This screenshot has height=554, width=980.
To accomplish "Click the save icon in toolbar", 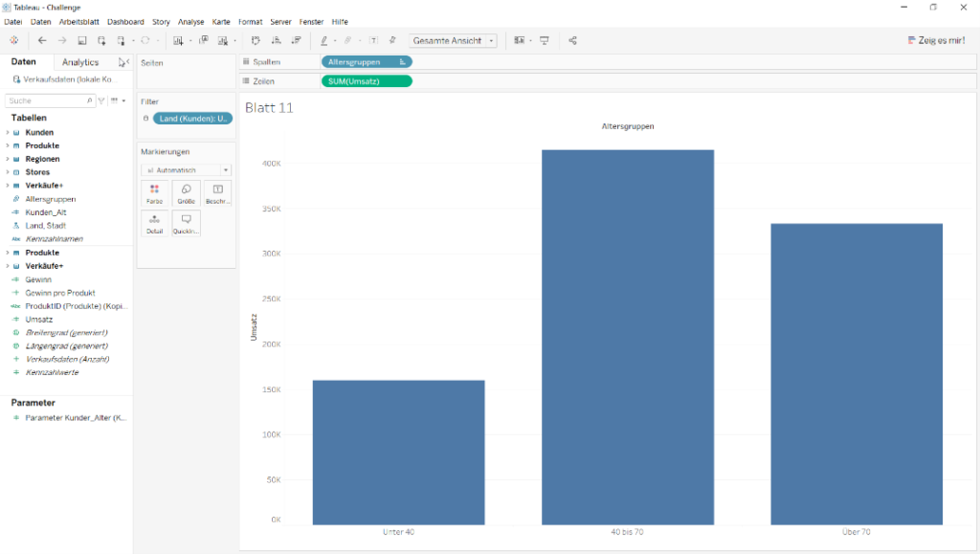I will click(x=82, y=40).
